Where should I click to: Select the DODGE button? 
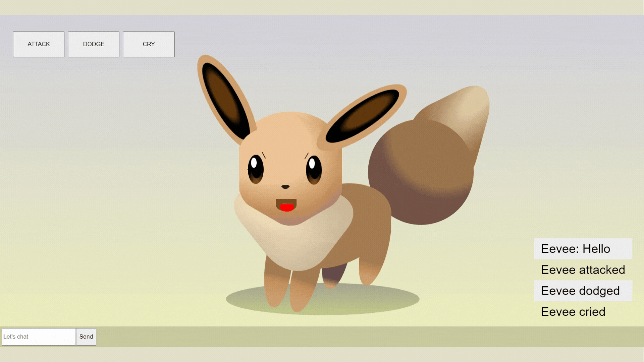(94, 44)
